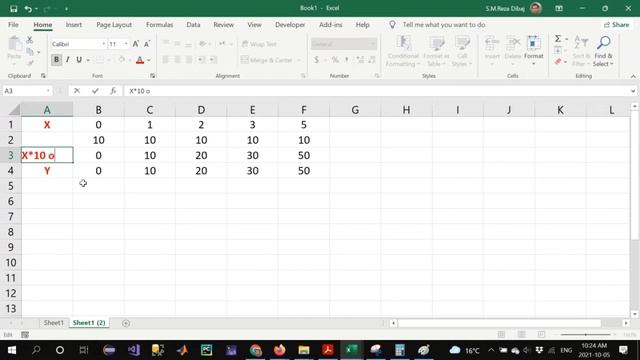The width and height of the screenshot is (640, 360).
Task: Open Find & Select
Action: coord(603,51)
